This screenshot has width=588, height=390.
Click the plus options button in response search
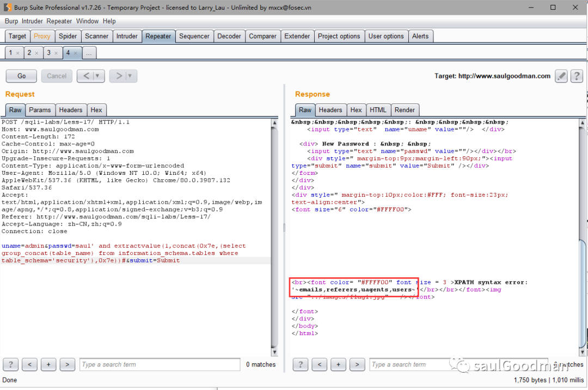click(x=338, y=364)
